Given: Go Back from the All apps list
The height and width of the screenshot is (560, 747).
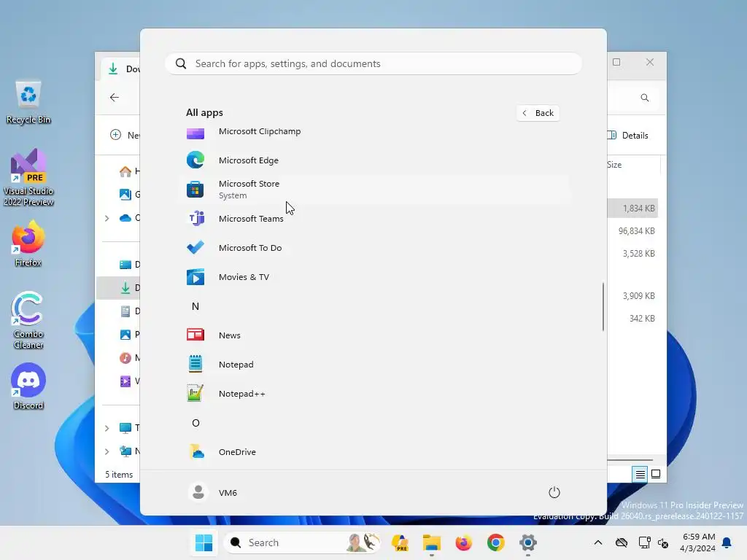Looking at the screenshot, I should point(538,113).
